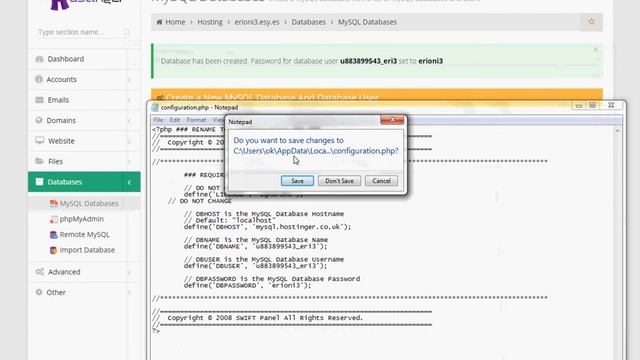Open the Edit menu in Notepad

pyautogui.click(x=175, y=120)
